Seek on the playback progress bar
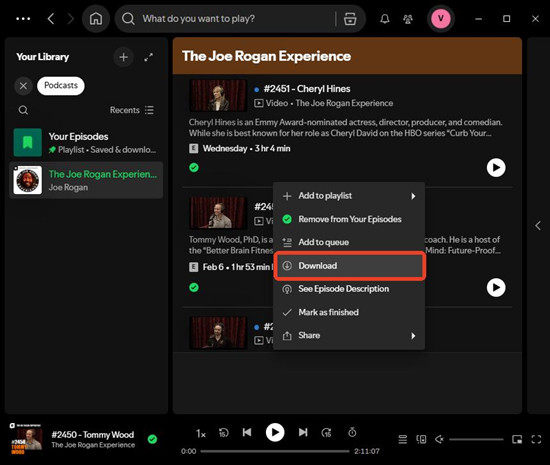Screen dimensions: 550x465 click(x=275, y=451)
